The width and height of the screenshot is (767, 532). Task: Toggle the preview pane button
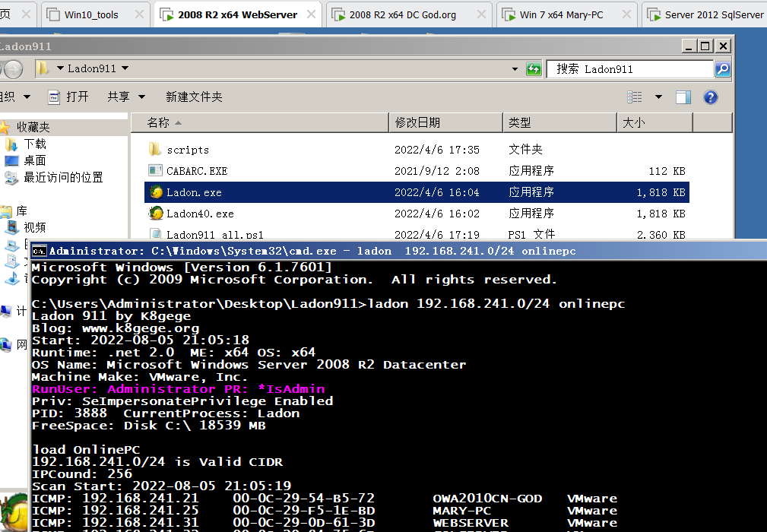pos(683,97)
